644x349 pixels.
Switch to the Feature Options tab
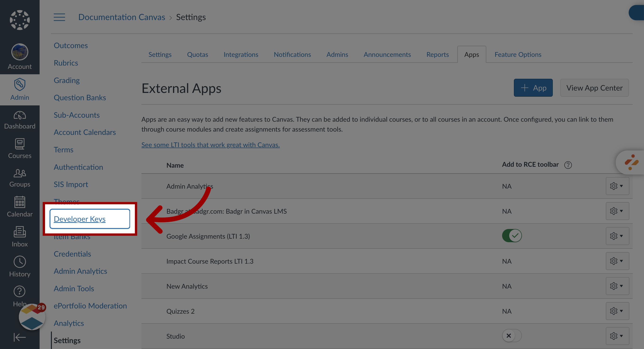pyautogui.click(x=518, y=54)
